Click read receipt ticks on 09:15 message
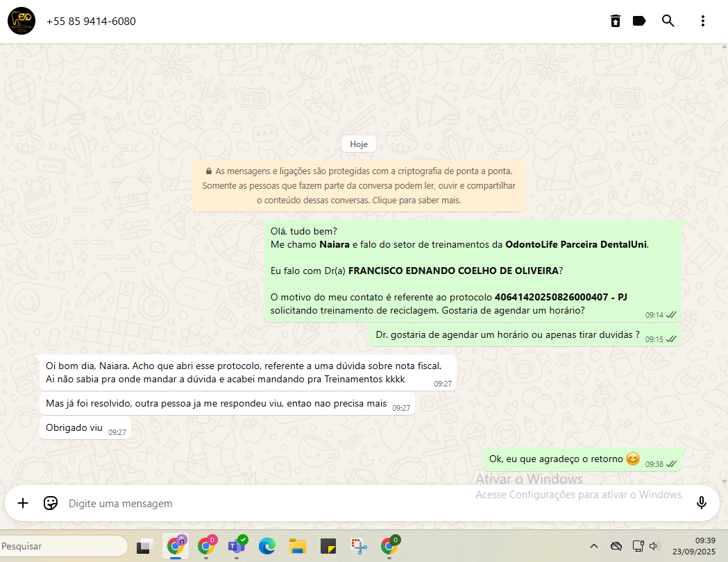728x562 pixels. coord(671,339)
